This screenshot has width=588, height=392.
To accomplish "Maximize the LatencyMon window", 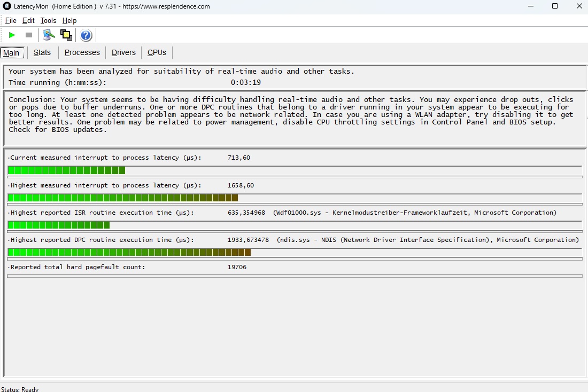I will (555, 6).
